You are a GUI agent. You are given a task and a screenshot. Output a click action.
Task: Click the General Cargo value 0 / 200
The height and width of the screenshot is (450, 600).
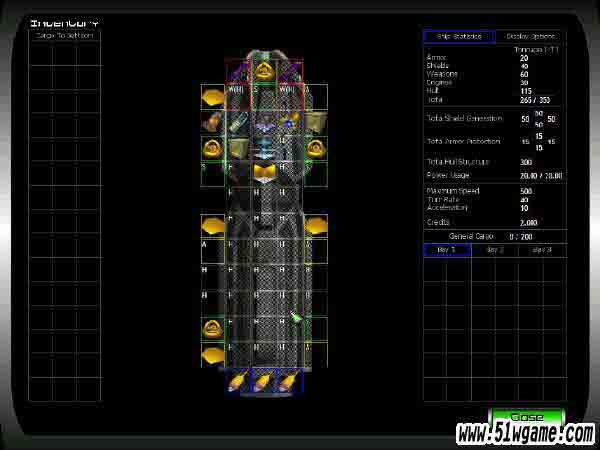point(520,237)
